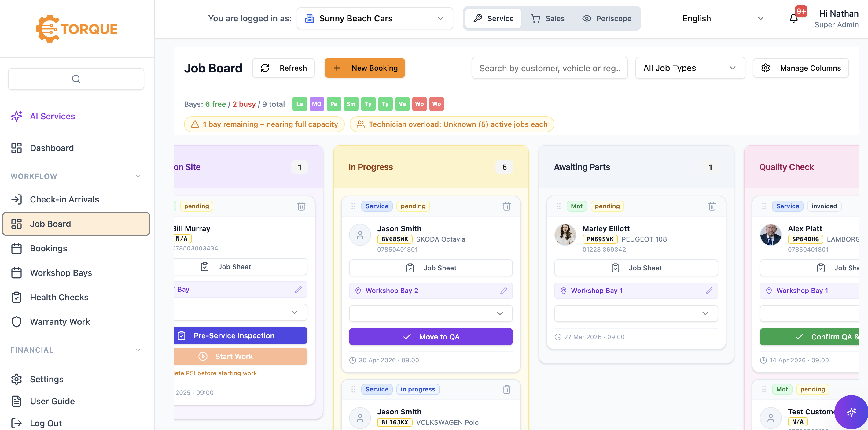Screen dimensions: 868x430
Task: Click Move to QA on Jason Smith card
Action: click(x=431, y=337)
